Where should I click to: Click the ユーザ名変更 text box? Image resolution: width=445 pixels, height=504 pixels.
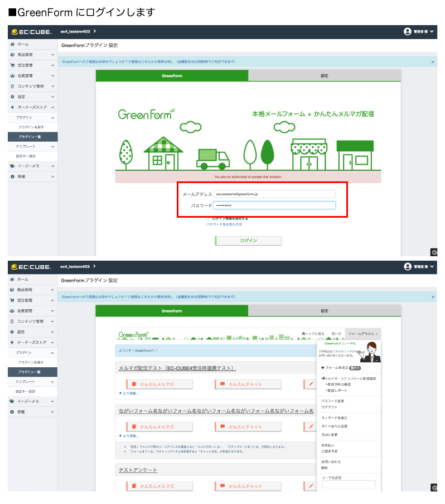click(x=349, y=484)
